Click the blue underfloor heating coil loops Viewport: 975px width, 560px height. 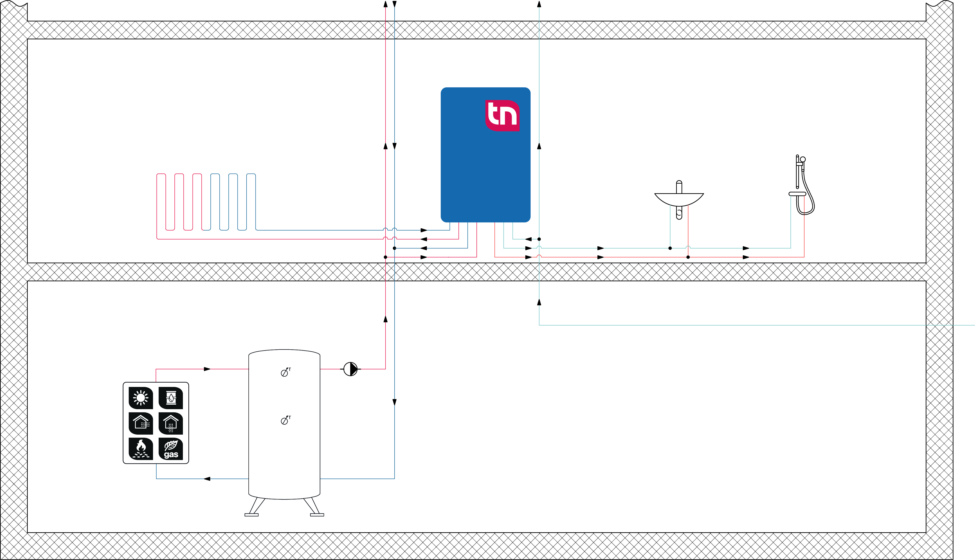pyautogui.click(x=233, y=202)
